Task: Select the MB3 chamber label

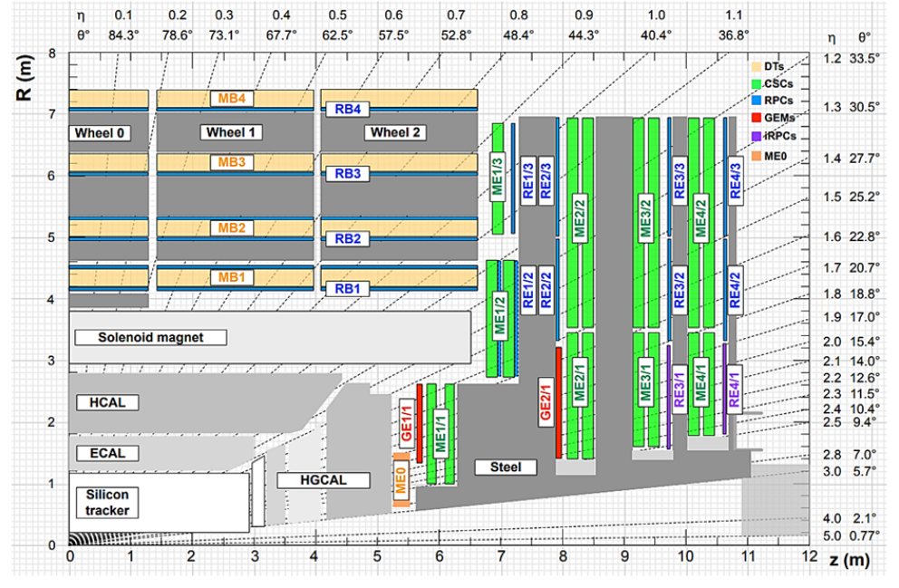Action: (x=232, y=162)
